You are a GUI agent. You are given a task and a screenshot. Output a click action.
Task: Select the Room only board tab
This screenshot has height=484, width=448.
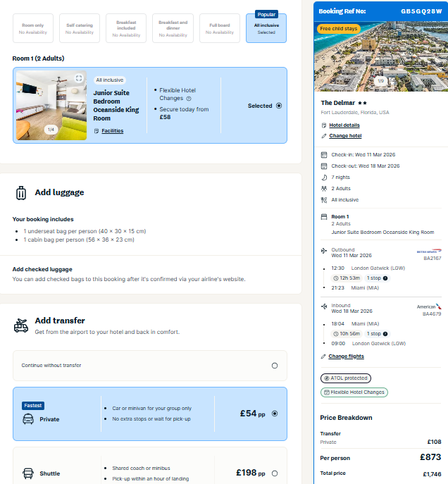click(x=33, y=28)
